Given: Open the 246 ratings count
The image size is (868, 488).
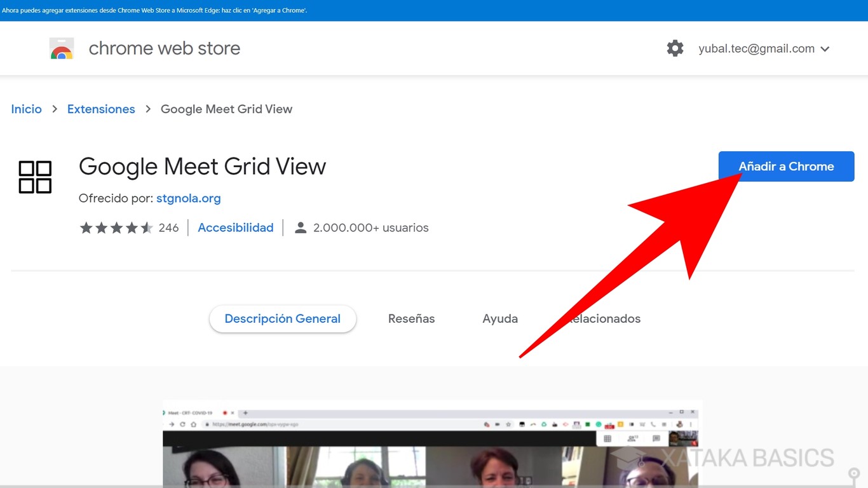Looking at the screenshot, I should click(168, 228).
